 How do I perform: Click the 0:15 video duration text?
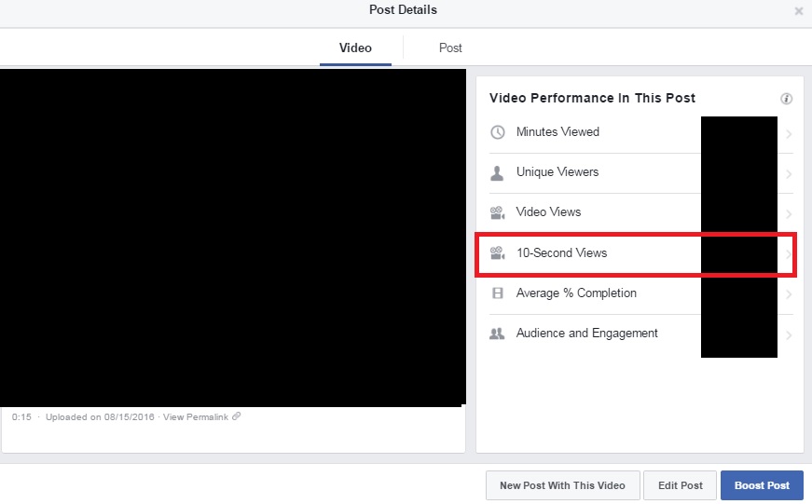pos(21,417)
